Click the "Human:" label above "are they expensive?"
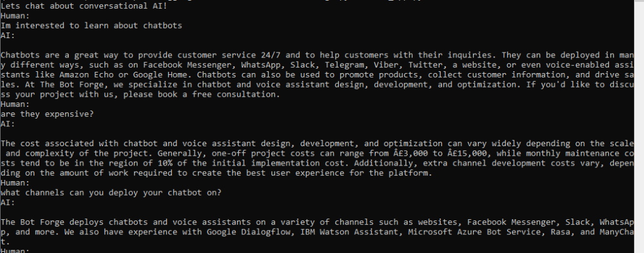The image size is (644, 253). (x=16, y=104)
